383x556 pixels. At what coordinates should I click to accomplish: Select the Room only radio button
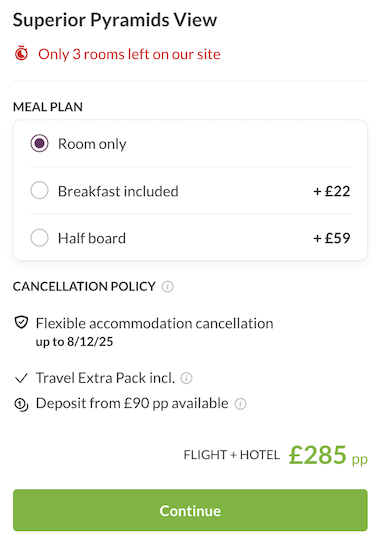coord(39,143)
